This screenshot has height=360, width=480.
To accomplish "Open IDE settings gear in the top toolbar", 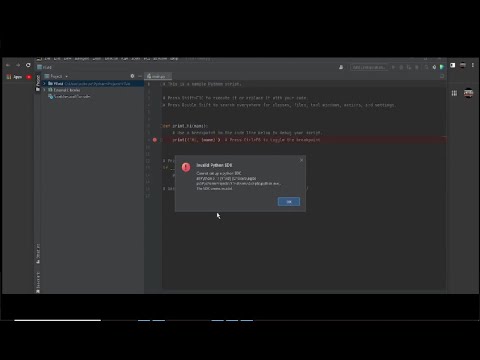I will 434,67.
